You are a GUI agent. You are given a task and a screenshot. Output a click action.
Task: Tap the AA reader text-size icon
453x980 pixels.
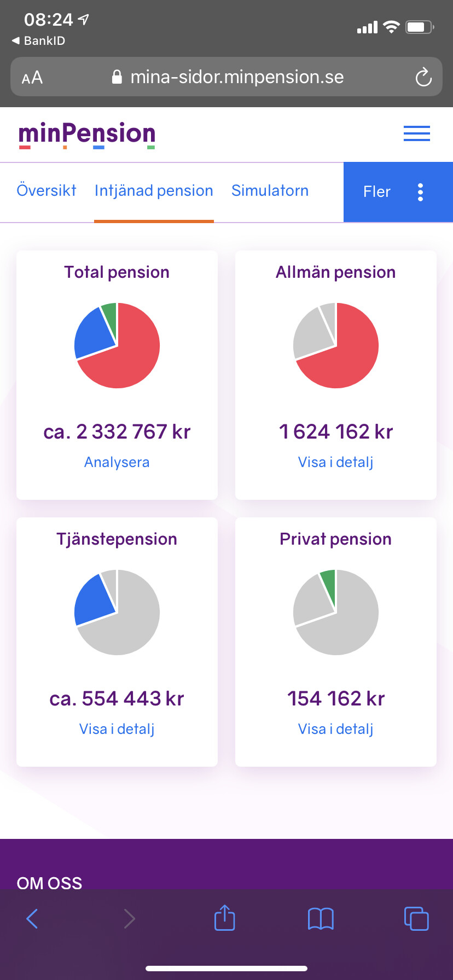(x=32, y=78)
